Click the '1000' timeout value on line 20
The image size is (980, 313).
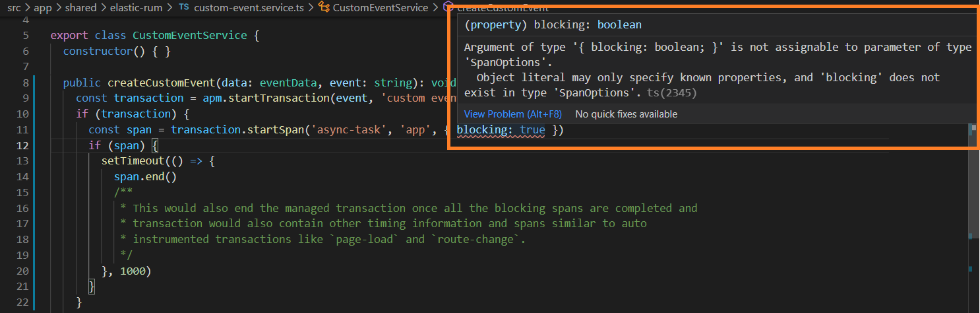pyautogui.click(x=133, y=271)
